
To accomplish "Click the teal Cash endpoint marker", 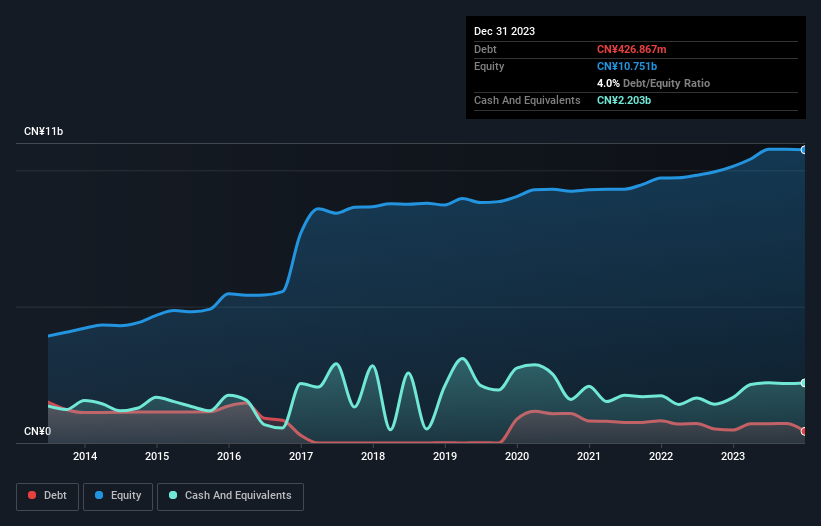I will point(803,383).
